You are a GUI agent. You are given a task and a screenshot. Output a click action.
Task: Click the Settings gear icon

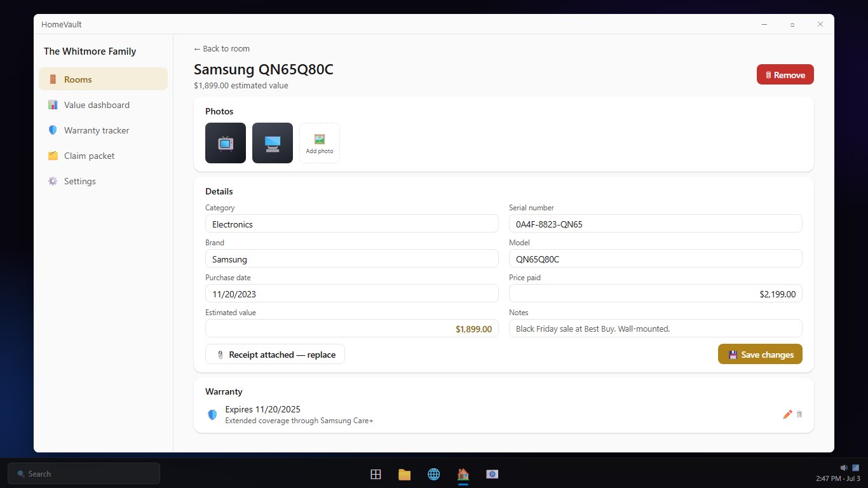click(x=53, y=181)
